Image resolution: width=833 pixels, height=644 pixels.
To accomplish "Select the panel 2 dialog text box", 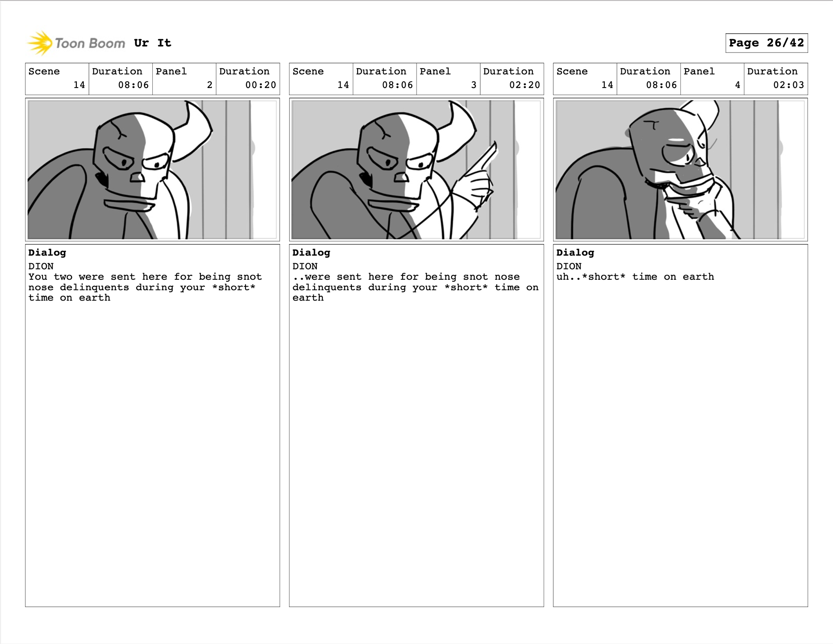I will [x=152, y=425].
